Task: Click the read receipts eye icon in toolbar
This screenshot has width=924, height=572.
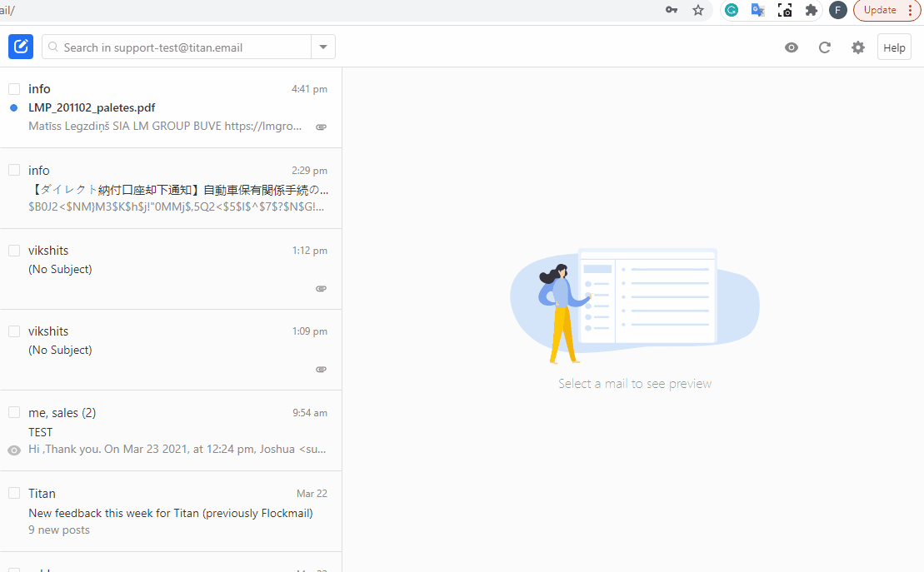Action: pyautogui.click(x=792, y=47)
